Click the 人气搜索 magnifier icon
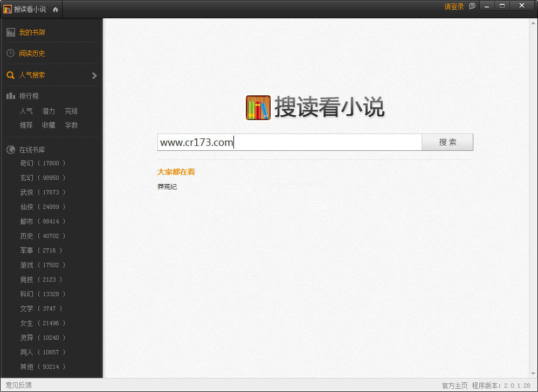This screenshot has height=392, width=538. [x=11, y=75]
